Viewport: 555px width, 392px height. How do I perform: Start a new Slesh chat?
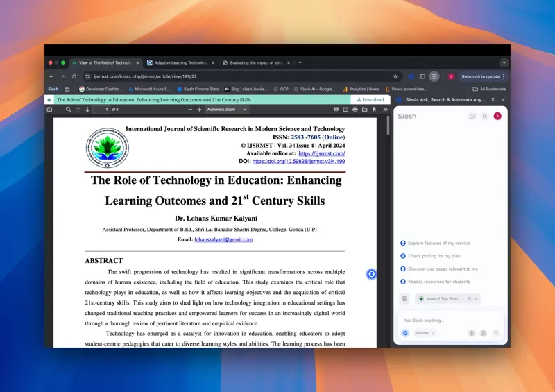click(485, 116)
